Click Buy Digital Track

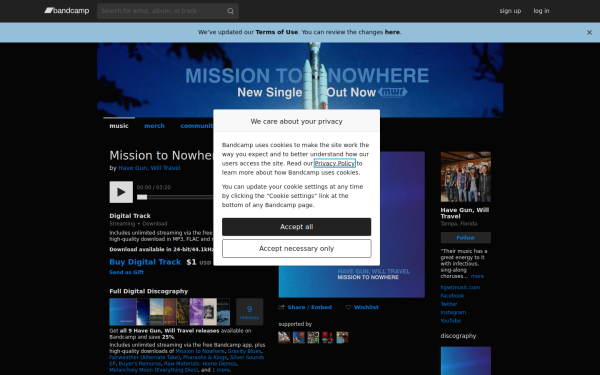(145, 262)
